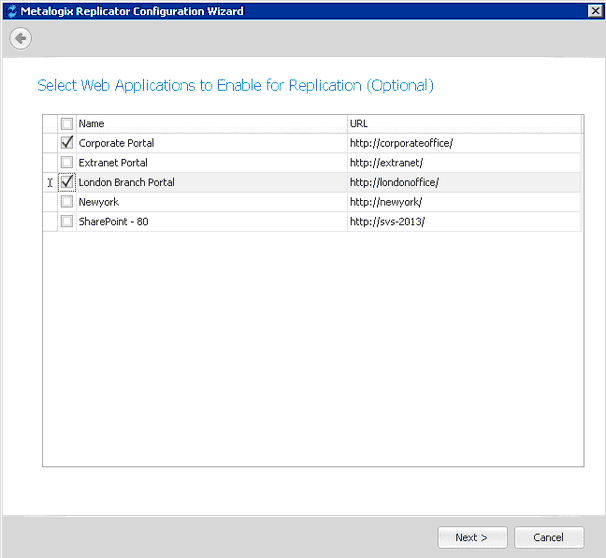Click the http://svs-2013/ URL cell
Viewport: 606px width, 558px height.
click(464, 221)
